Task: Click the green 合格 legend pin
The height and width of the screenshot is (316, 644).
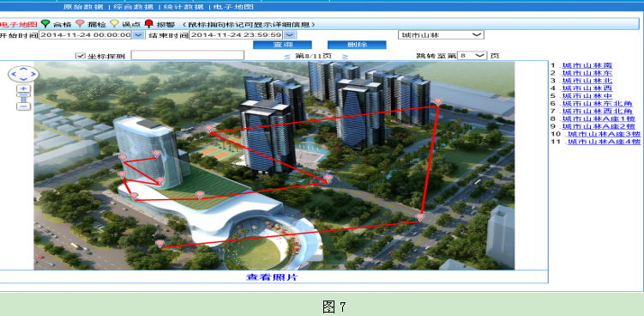Action: click(x=45, y=24)
